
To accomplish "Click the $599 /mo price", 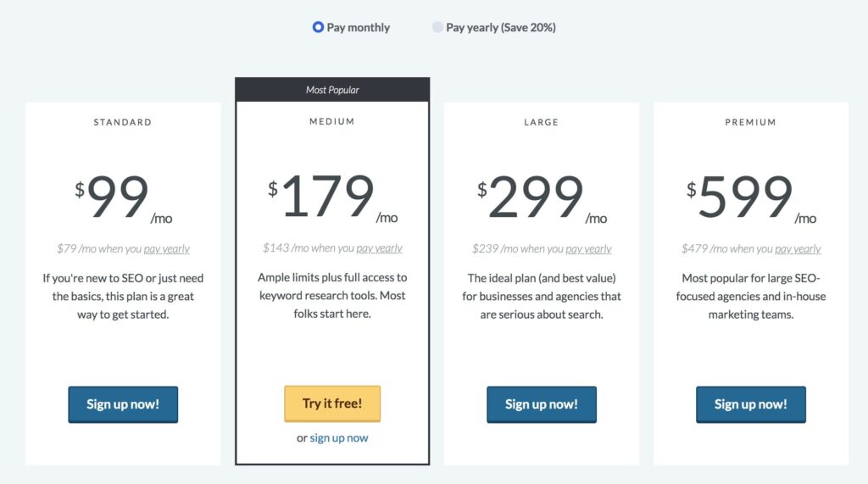I will [x=751, y=197].
